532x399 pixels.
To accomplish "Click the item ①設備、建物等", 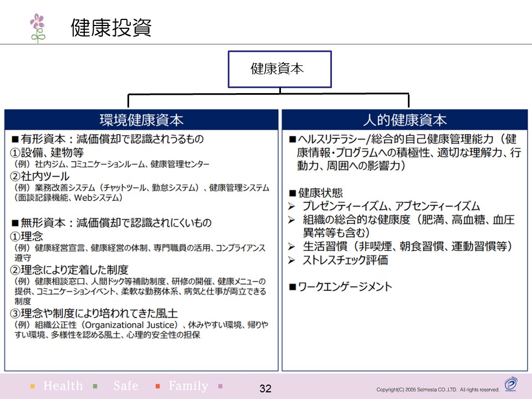I will pos(47,152).
